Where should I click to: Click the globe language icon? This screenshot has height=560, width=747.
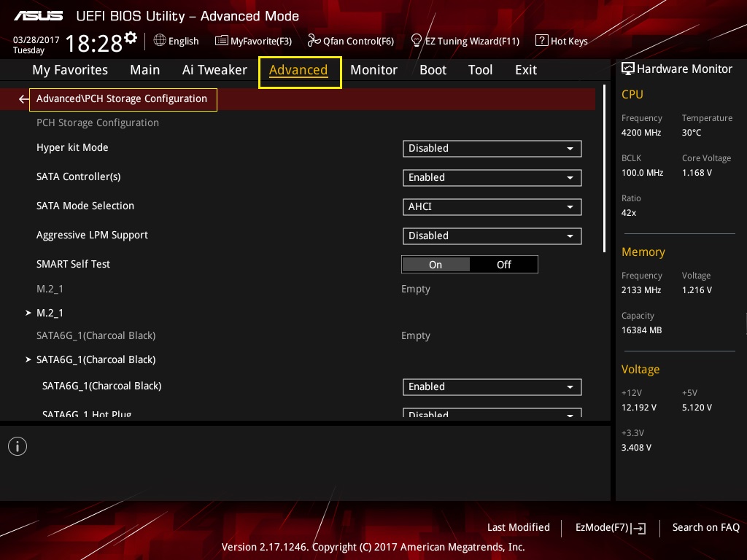[x=160, y=41]
